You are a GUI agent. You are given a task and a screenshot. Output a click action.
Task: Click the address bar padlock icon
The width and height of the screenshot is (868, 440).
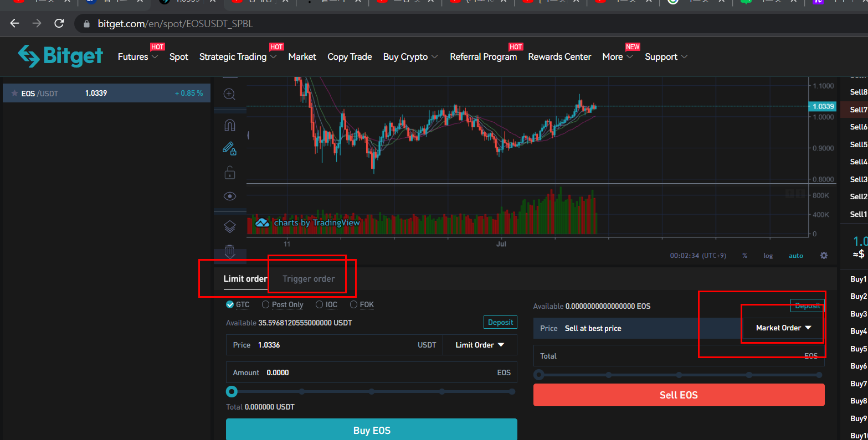click(86, 24)
